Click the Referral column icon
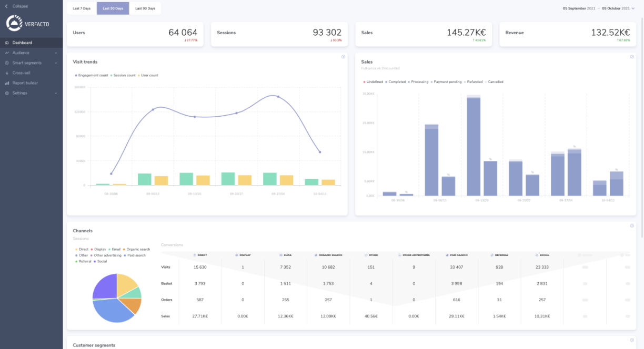 click(491, 255)
